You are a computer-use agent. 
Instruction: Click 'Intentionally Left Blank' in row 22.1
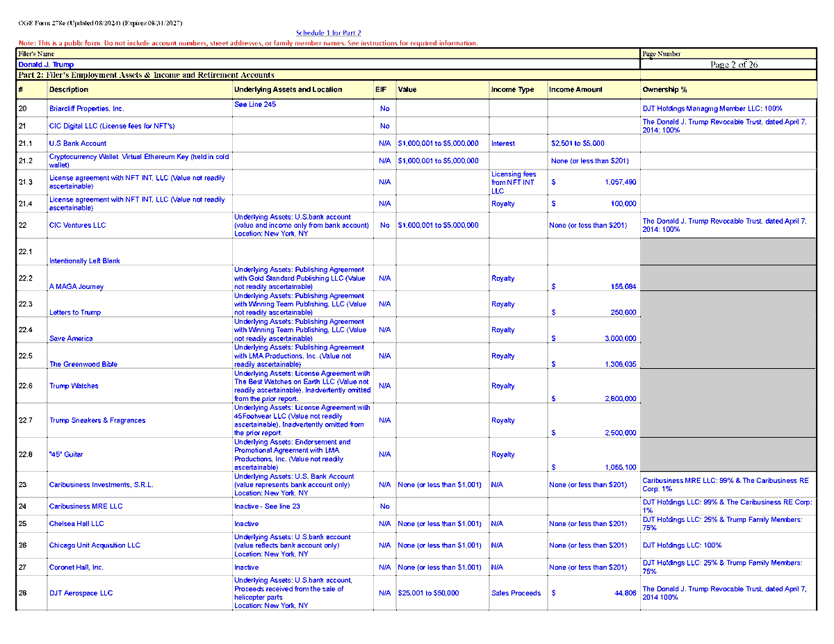84,261
